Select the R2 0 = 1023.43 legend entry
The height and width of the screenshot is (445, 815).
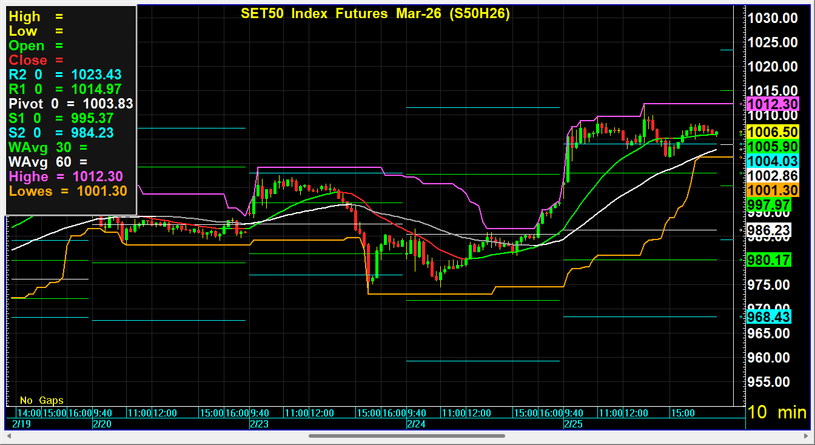65,74
